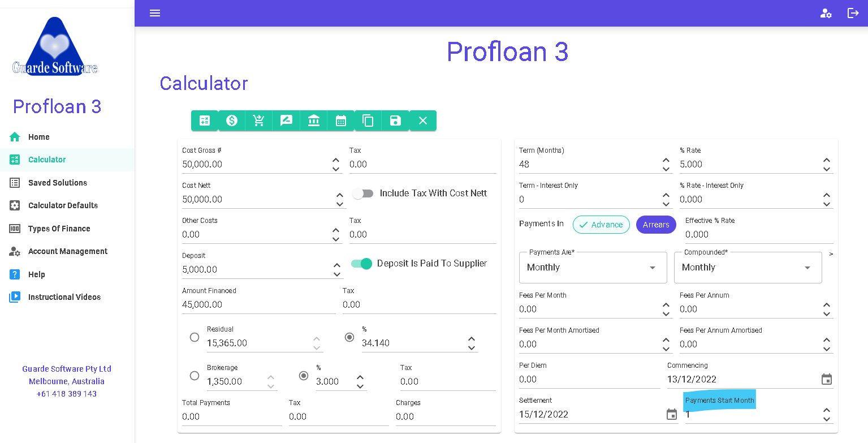The height and width of the screenshot is (443, 868).
Task: Click the copy toolbar icon
Action: [x=368, y=121]
